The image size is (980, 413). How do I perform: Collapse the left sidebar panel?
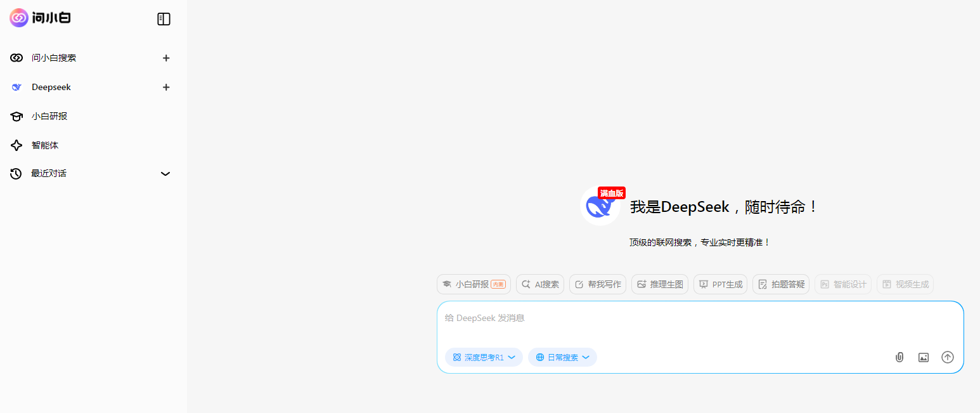tap(164, 19)
